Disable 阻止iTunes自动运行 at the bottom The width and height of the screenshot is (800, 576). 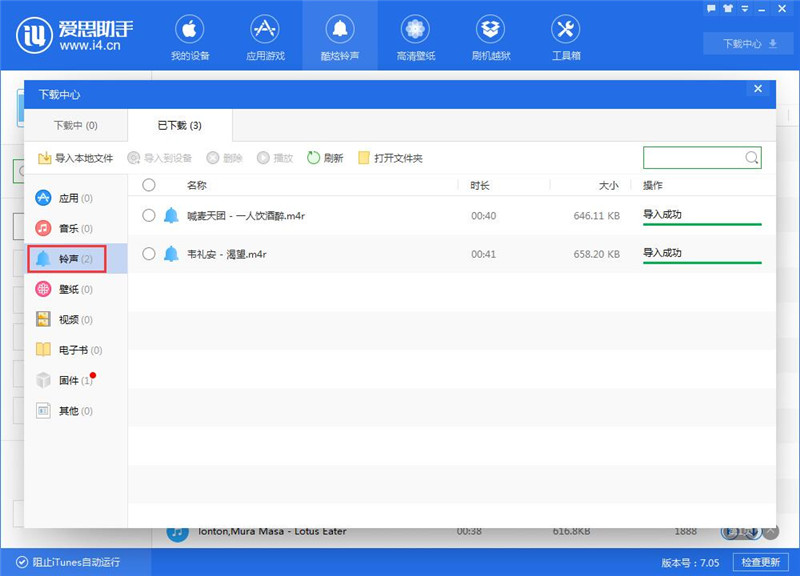pyautogui.click(x=66, y=563)
